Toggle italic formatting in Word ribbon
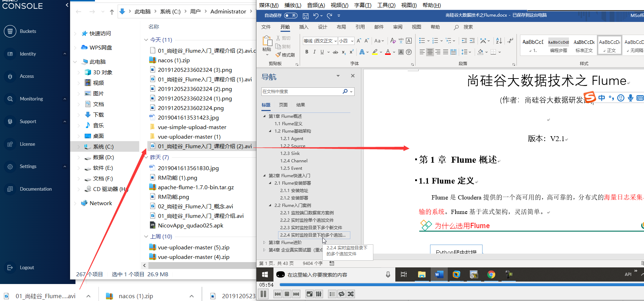644x301 pixels. pos(314,52)
